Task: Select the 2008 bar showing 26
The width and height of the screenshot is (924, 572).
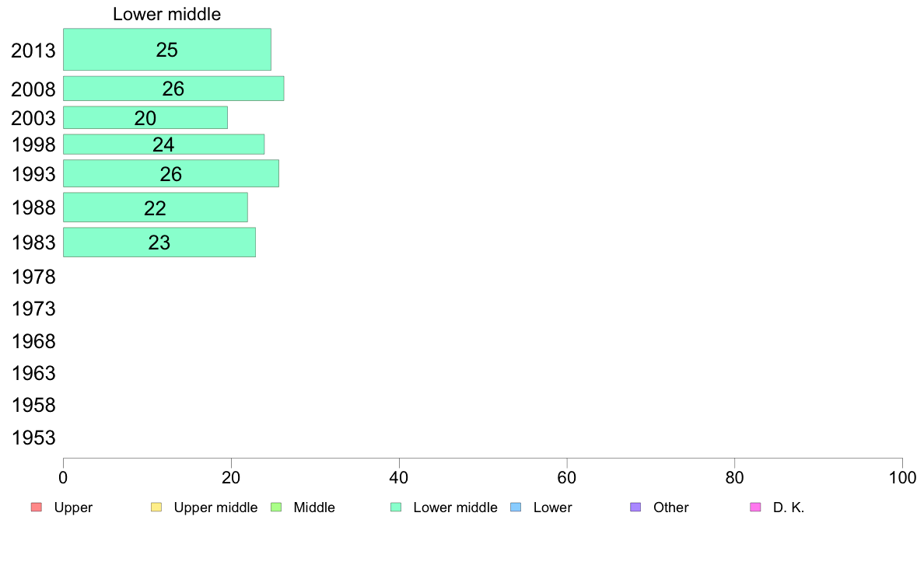Action: (x=173, y=89)
